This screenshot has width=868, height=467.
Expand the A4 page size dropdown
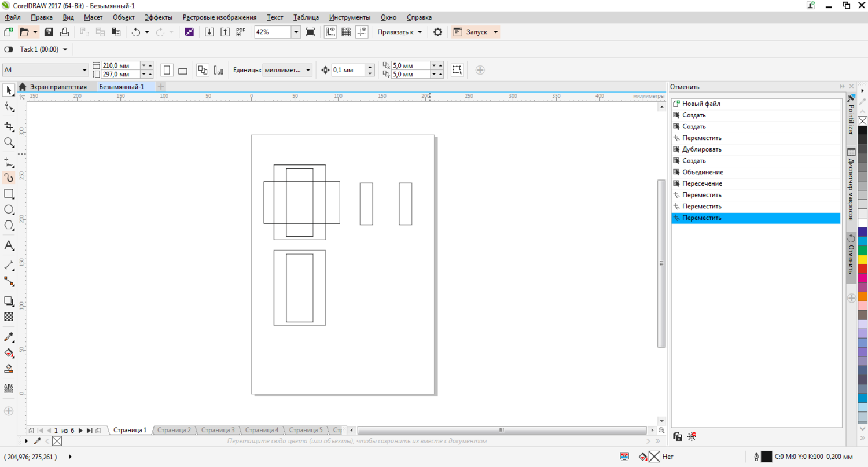click(84, 71)
